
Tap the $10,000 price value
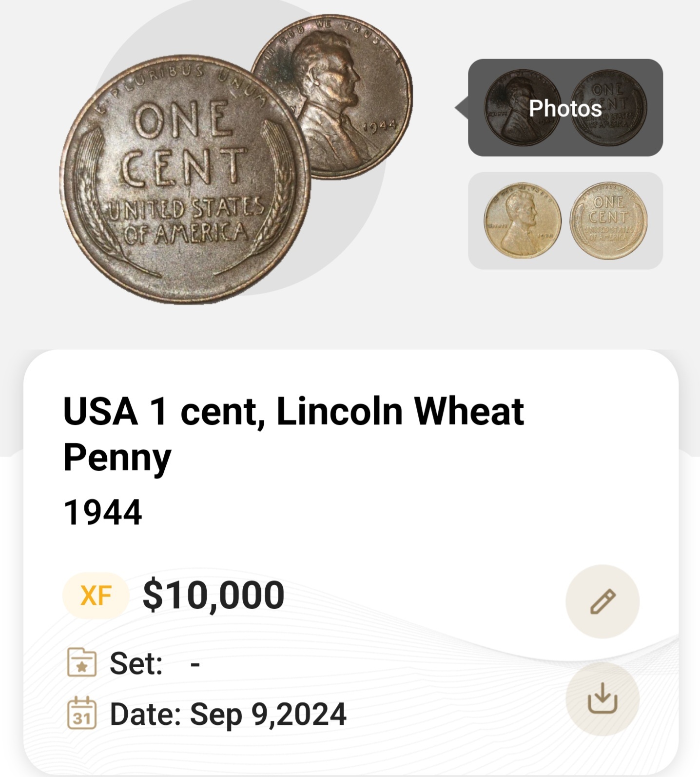(214, 595)
